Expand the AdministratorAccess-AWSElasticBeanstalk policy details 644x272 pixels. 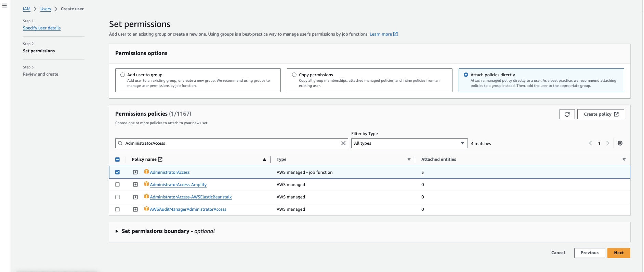[135, 197]
